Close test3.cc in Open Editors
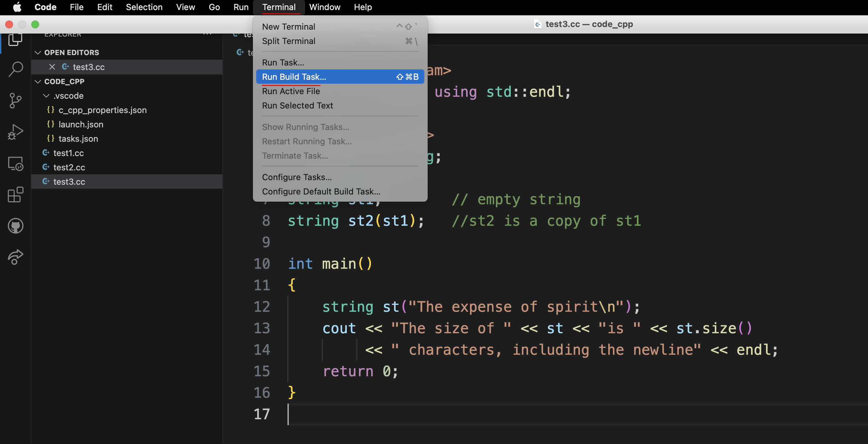This screenshot has width=868, height=444. click(x=52, y=67)
